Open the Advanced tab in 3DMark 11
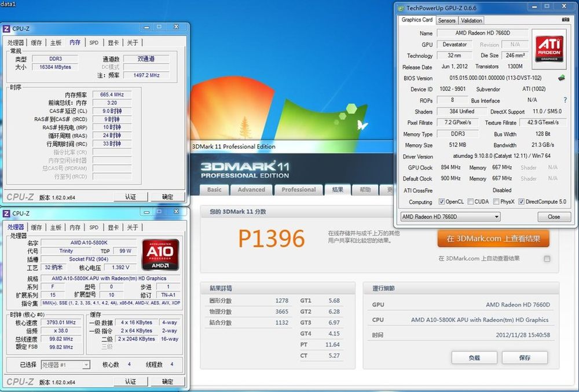This screenshot has height=392, width=579. click(x=251, y=189)
